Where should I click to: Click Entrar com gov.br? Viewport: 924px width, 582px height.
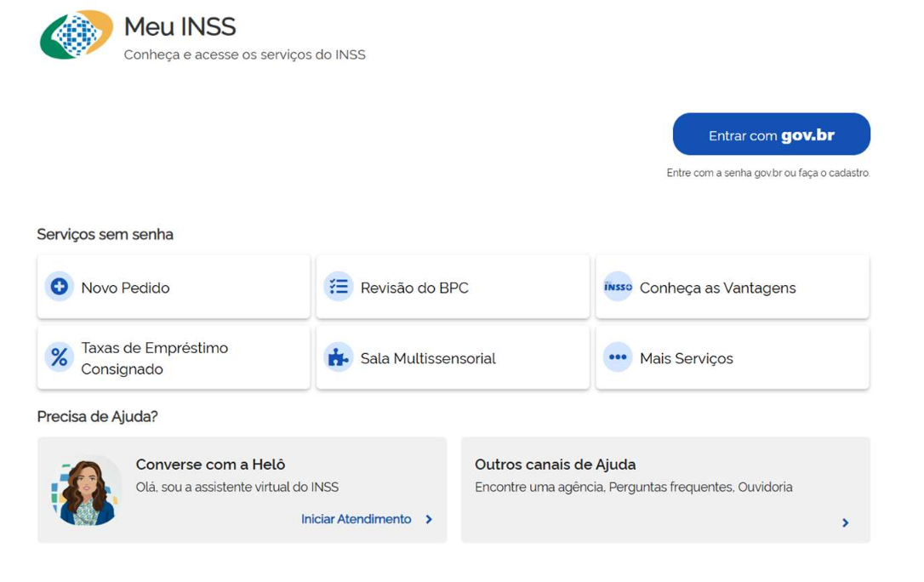(771, 134)
